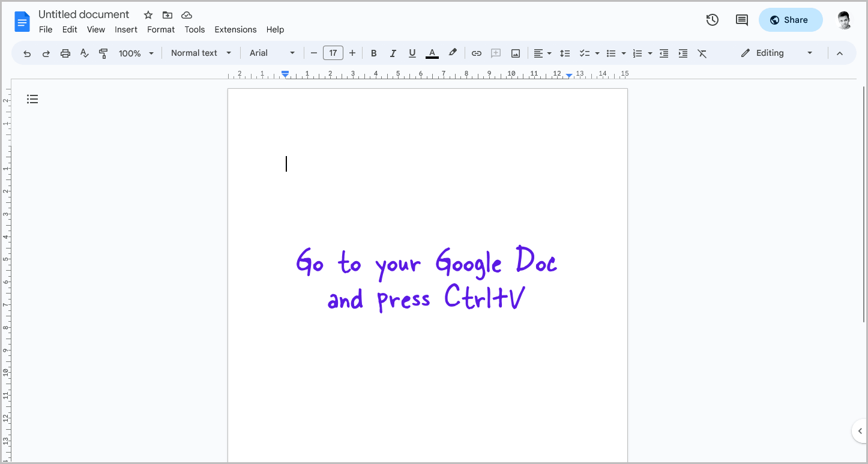Insert a numbered list
Screen dimensions: 868x464
click(x=637, y=53)
